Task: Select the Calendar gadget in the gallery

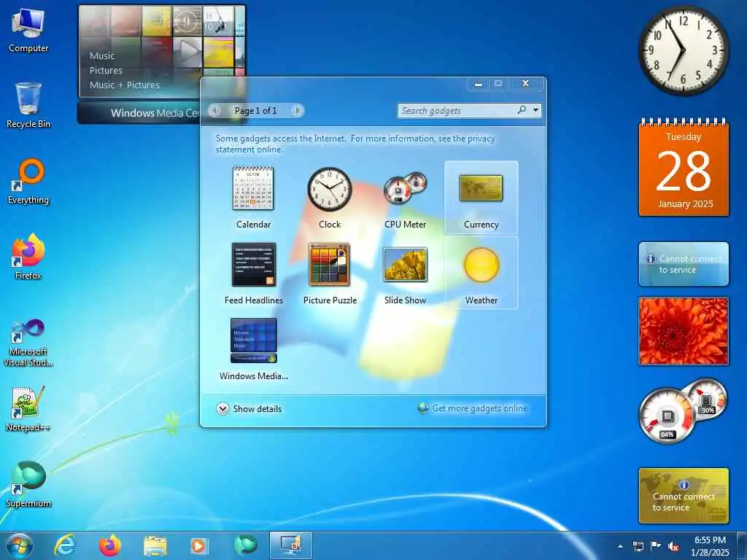Action: [x=253, y=197]
